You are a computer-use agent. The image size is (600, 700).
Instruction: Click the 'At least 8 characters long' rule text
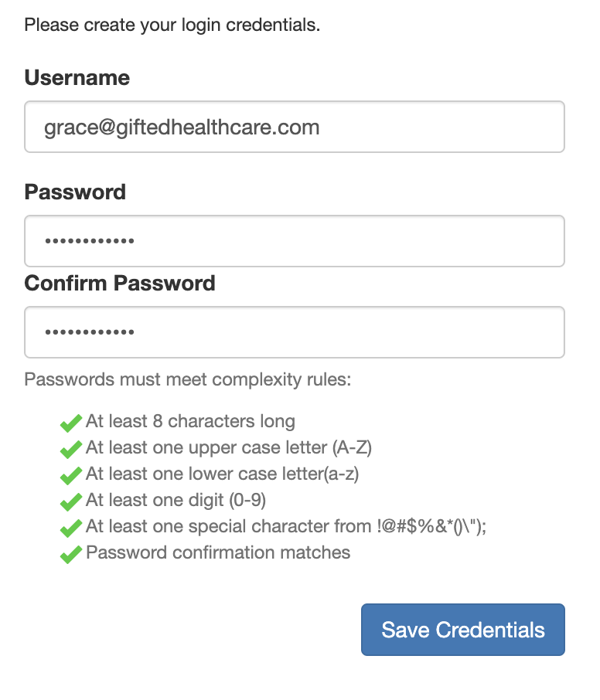(x=190, y=422)
